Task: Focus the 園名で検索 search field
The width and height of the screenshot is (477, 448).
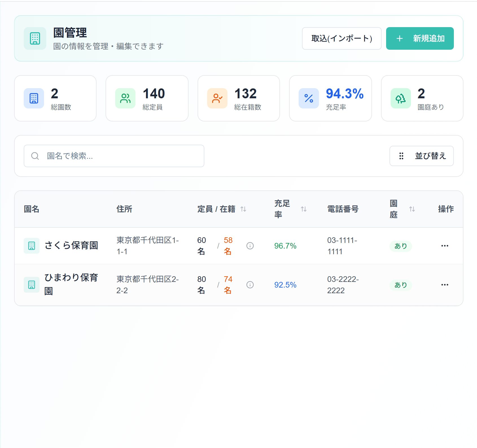Action: [x=114, y=156]
